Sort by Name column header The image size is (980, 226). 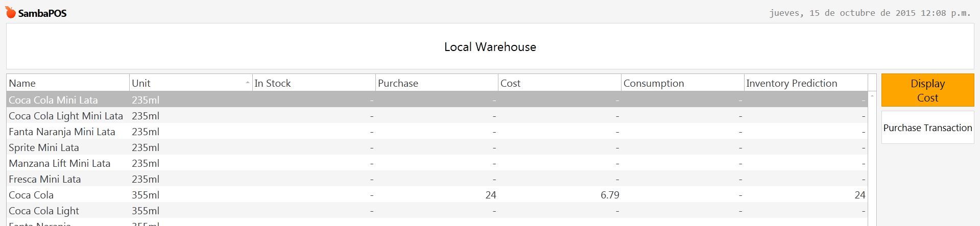pos(68,83)
